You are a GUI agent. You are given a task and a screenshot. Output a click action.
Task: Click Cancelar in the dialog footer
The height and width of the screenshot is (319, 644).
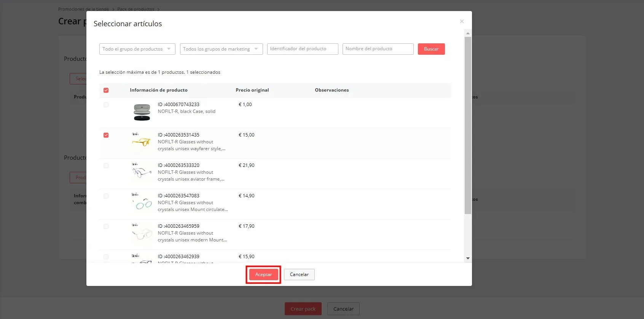[x=299, y=275]
